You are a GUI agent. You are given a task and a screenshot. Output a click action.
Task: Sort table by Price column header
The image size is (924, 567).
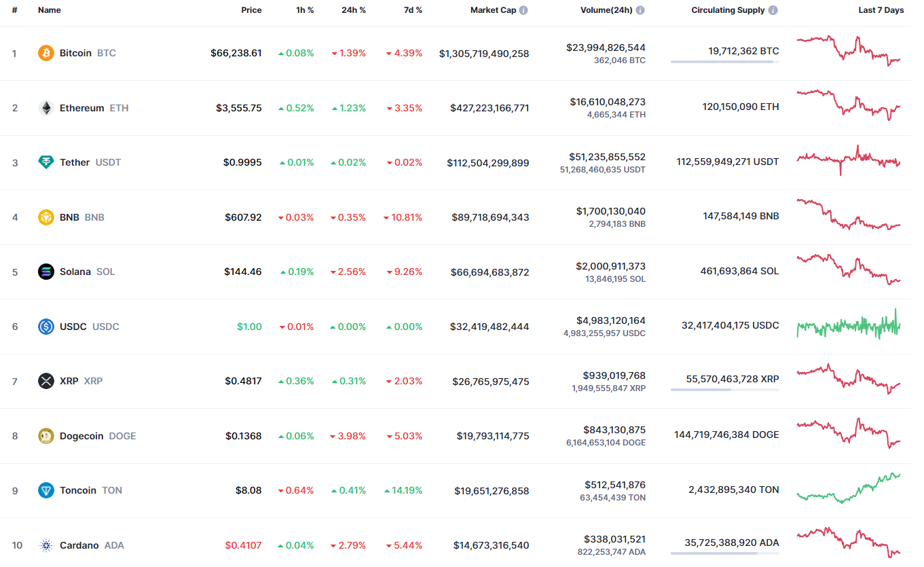(251, 10)
